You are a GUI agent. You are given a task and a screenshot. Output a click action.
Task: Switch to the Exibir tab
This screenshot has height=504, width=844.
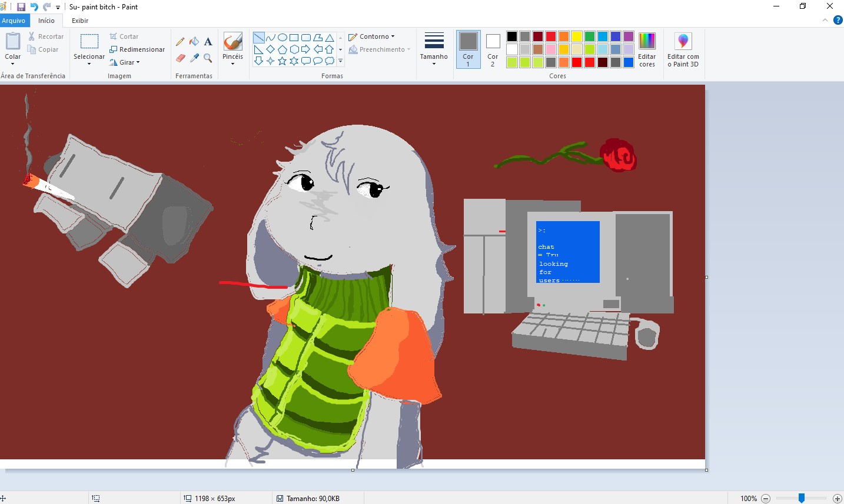(x=79, y=20)
